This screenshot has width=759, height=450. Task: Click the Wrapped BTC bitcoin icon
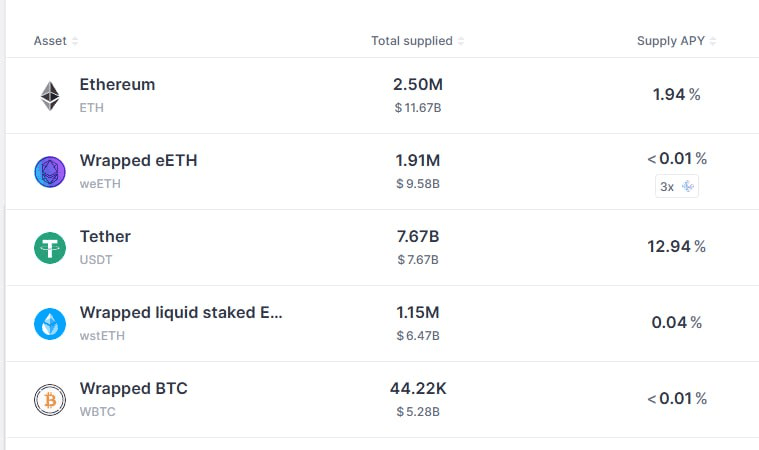[50, 400]
